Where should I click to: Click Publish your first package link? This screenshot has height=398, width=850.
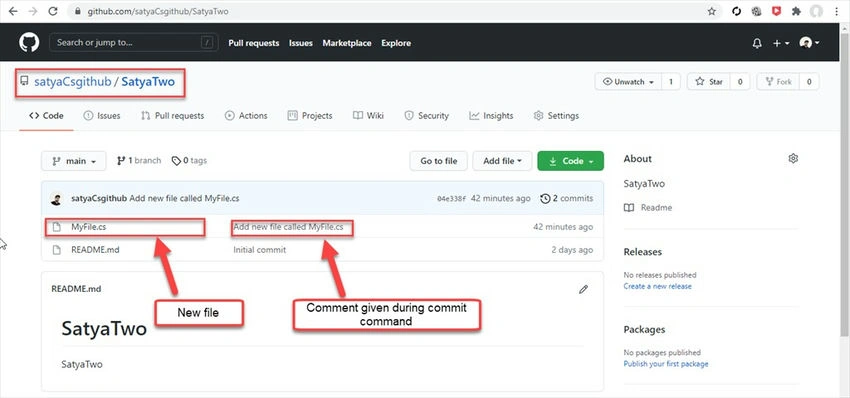[666, 364]
